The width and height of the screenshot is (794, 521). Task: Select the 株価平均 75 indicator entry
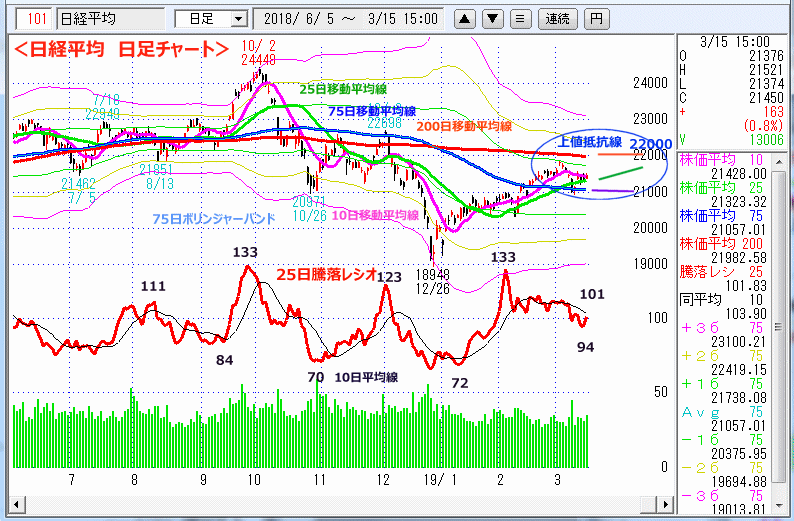click(735, 215)
